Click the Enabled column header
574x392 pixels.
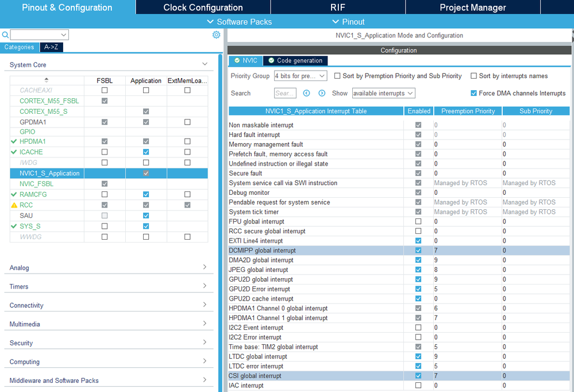419,111
